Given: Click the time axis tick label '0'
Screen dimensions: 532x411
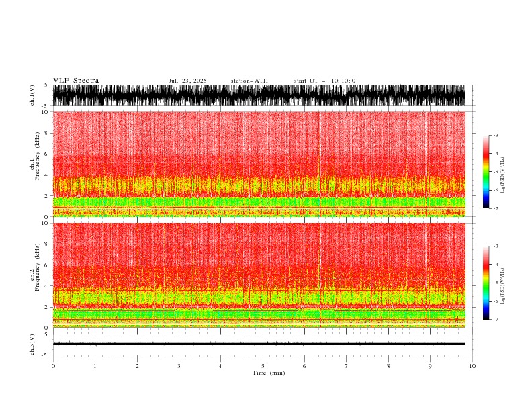Looking at the screenshot, I should point(53,366).
